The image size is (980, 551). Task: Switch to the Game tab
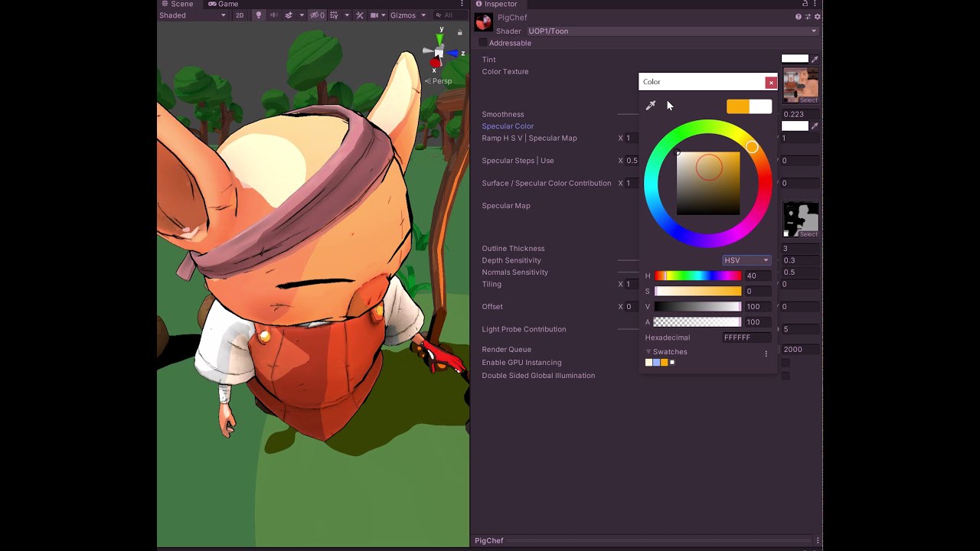pos(224,4)
